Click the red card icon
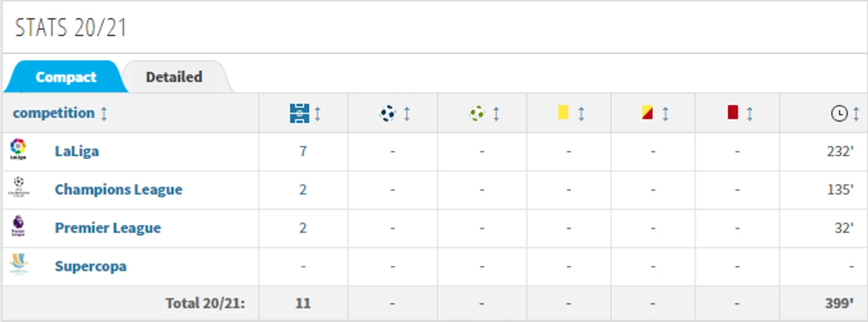Viewport: 868px width, 322px height. click(x=732, y=112)
